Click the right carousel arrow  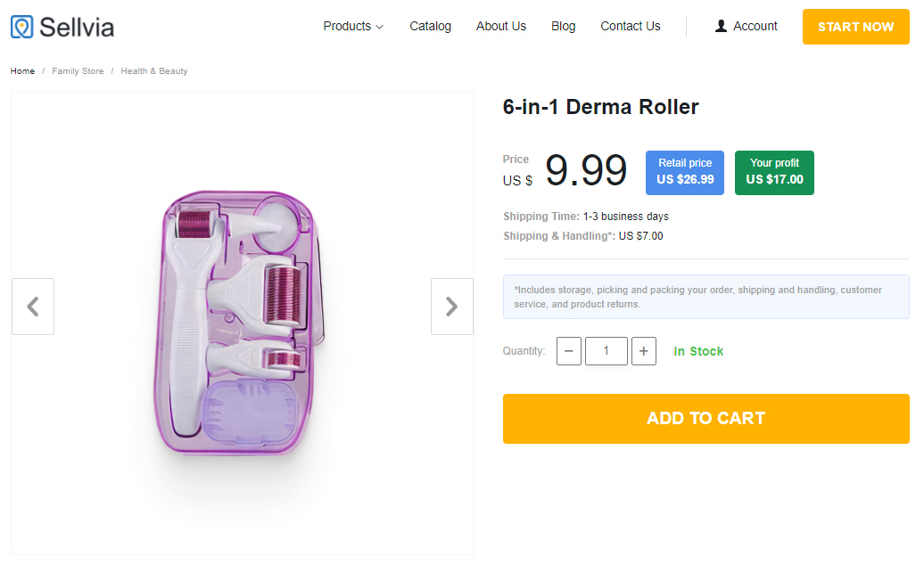[452, 306]
